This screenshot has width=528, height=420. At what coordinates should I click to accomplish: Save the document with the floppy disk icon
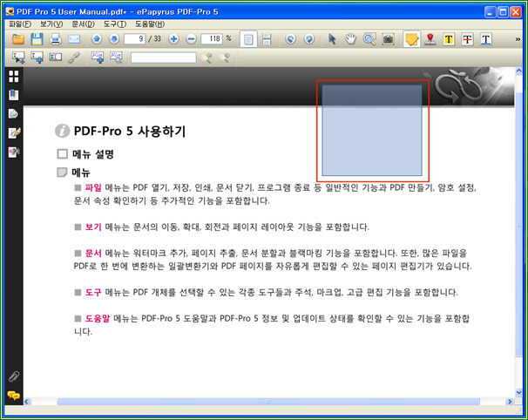[x=37, y=39]
